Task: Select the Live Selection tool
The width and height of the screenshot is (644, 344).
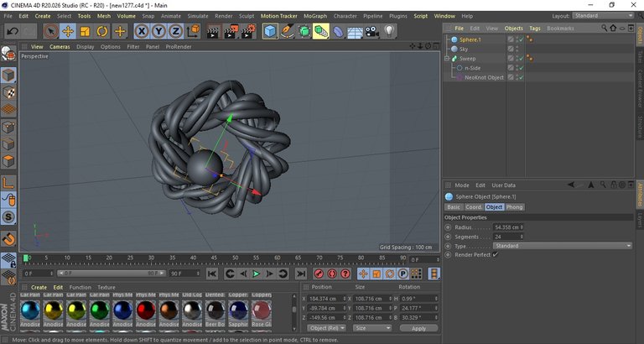Action: pos(50,31)
